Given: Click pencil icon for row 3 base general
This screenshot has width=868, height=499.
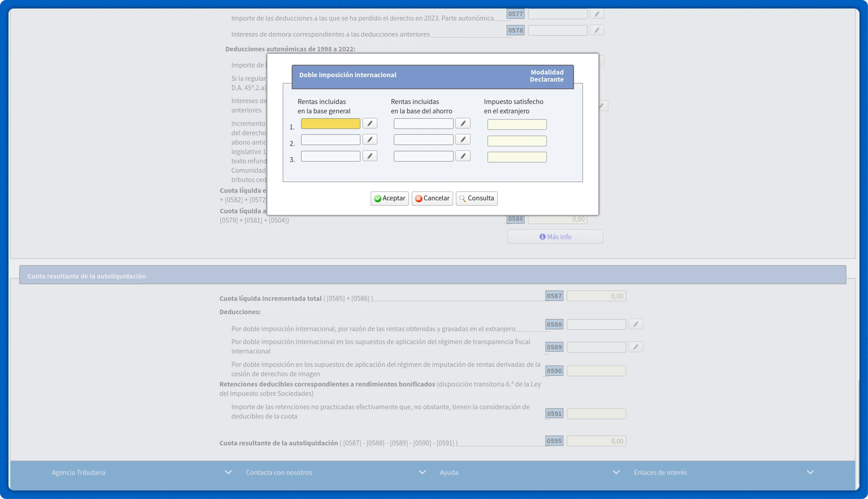Looking at the screenshot, I should pyautogui.click(x=370, y=156).
